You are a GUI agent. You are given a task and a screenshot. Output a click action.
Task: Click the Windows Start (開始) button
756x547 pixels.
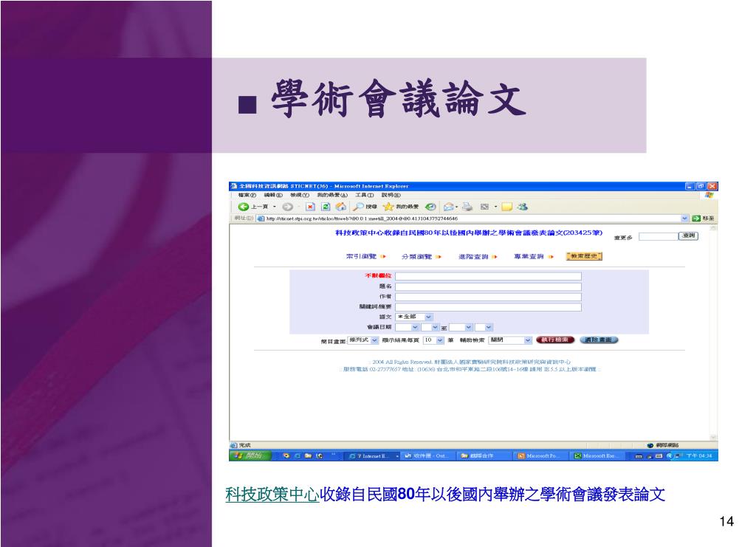251,455
